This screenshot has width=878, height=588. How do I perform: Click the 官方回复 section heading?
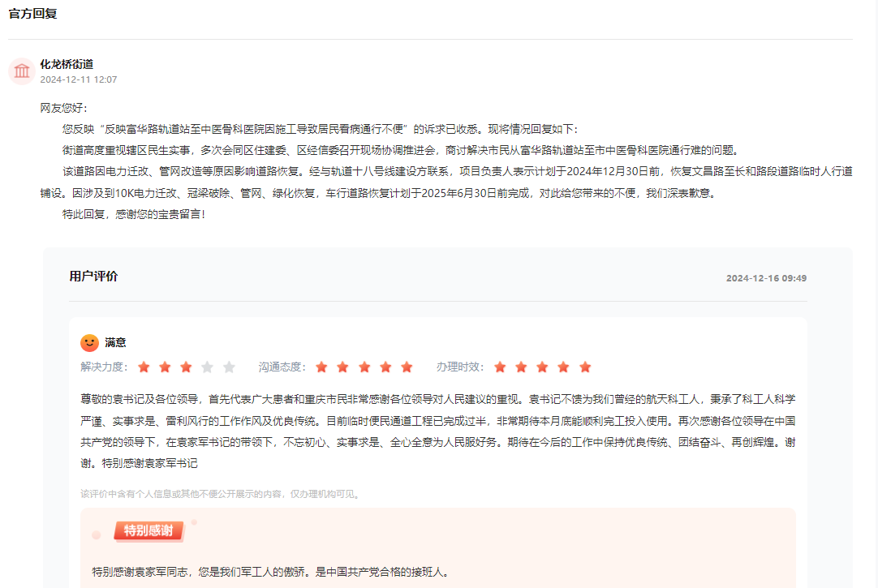point(32,14)
